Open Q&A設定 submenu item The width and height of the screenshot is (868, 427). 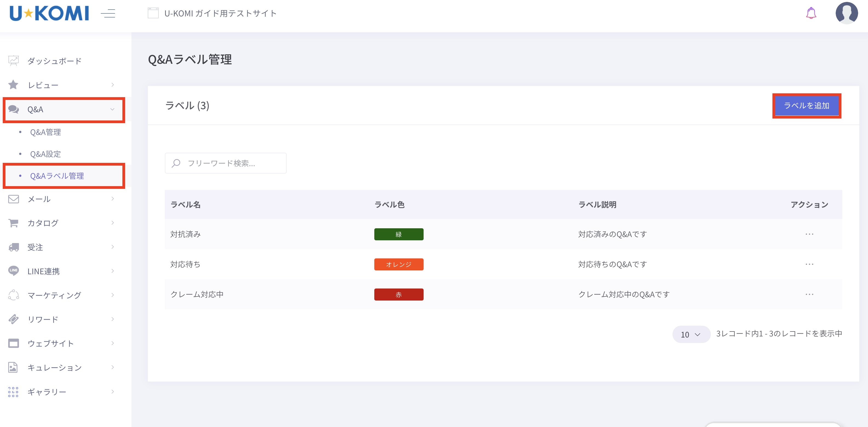pos(45,154)
